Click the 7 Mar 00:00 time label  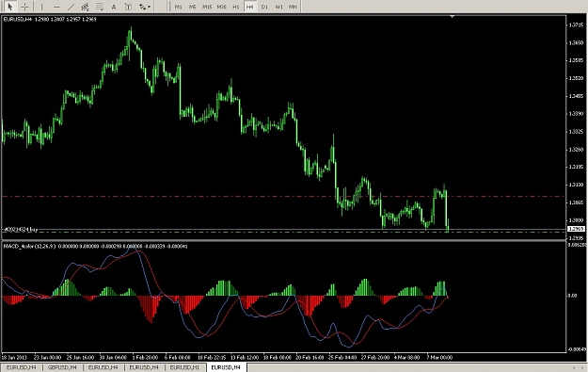tap(439, 357)
